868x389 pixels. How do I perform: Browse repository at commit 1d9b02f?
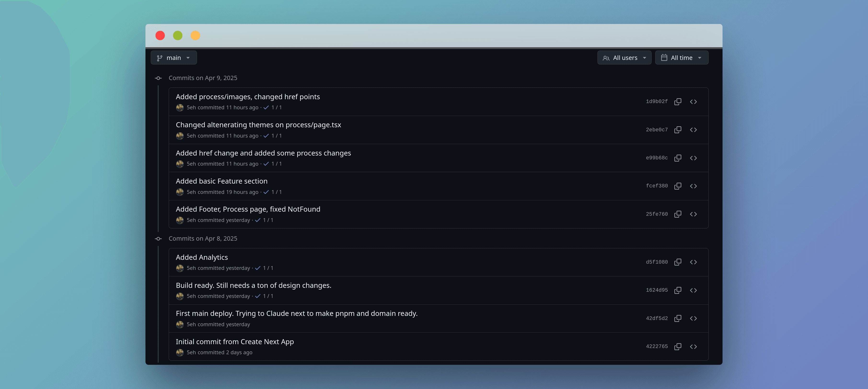coord(693,101)
